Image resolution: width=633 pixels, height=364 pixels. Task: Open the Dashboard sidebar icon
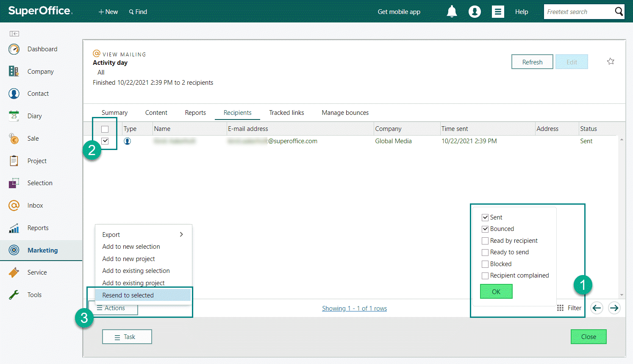(x=14, y=49)
